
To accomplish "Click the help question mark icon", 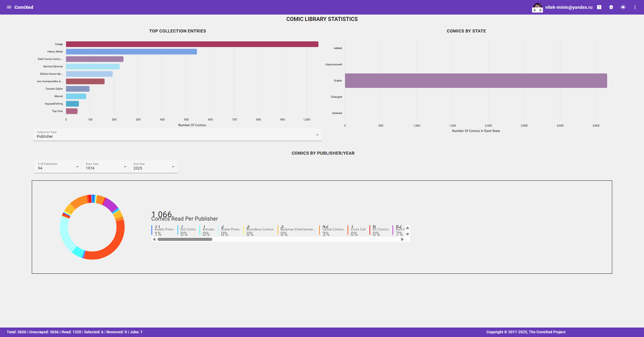I will (599, 7).
